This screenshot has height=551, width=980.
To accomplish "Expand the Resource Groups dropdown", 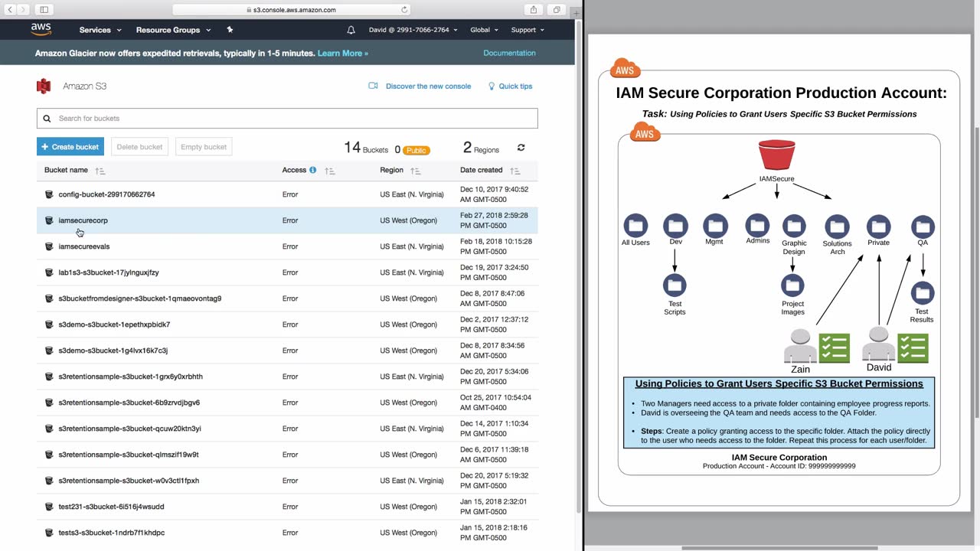I will point(173,30).
